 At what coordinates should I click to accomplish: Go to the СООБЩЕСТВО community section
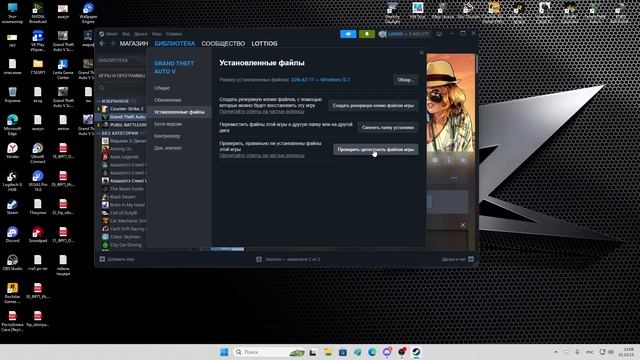(223, 43)
